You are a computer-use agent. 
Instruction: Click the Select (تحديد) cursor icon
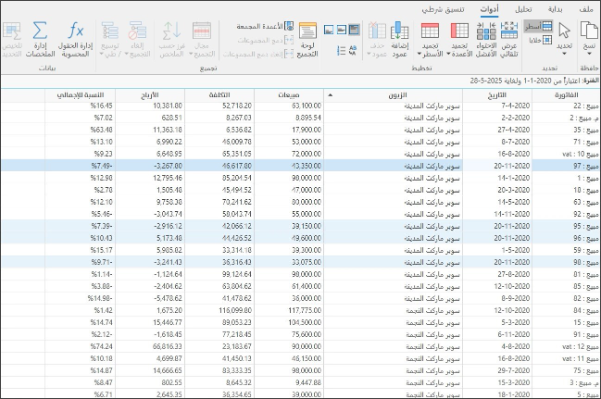pos(564,30)
